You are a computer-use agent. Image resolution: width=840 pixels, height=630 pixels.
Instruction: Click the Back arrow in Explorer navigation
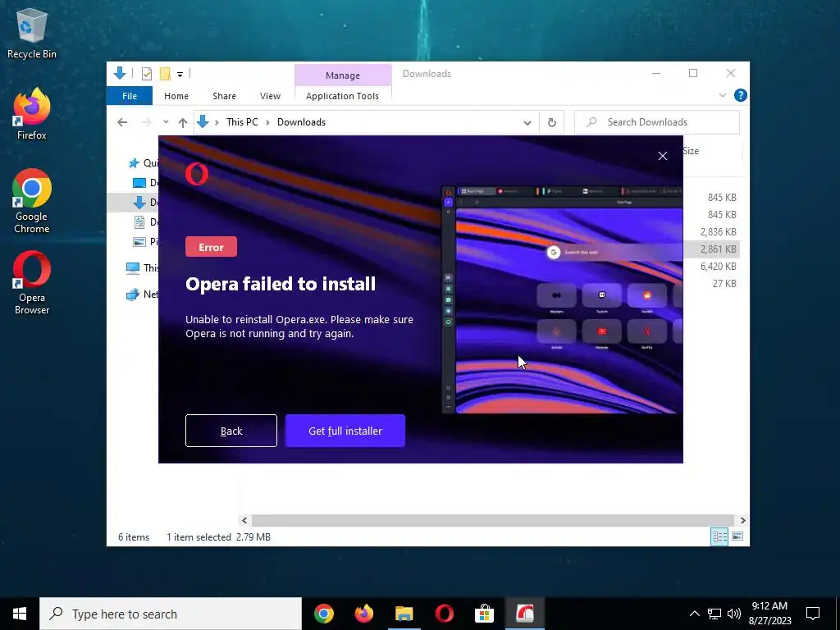[x=122, y=122]
